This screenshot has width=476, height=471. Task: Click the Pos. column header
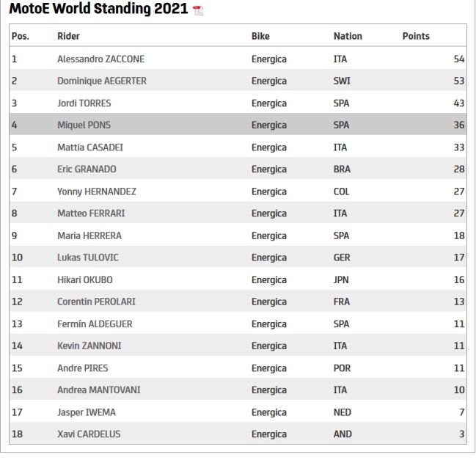pyautogui.click(x=21, y=36)
